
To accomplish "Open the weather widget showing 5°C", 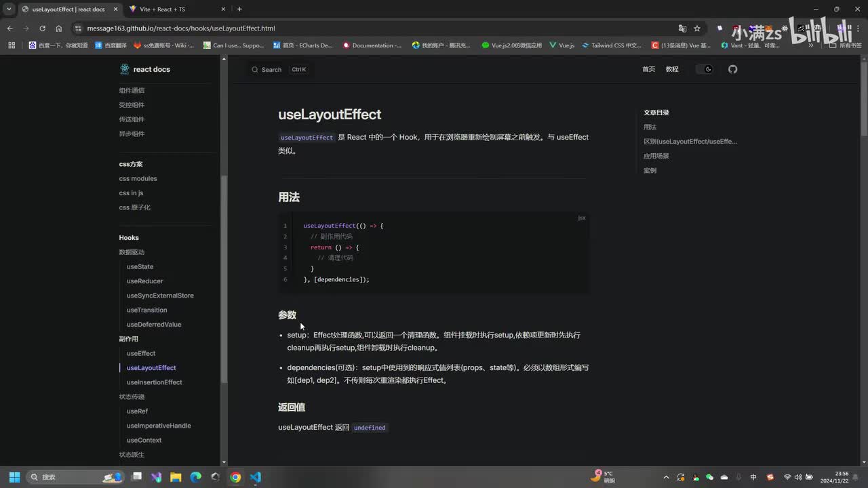I will [x=603, y=477].
